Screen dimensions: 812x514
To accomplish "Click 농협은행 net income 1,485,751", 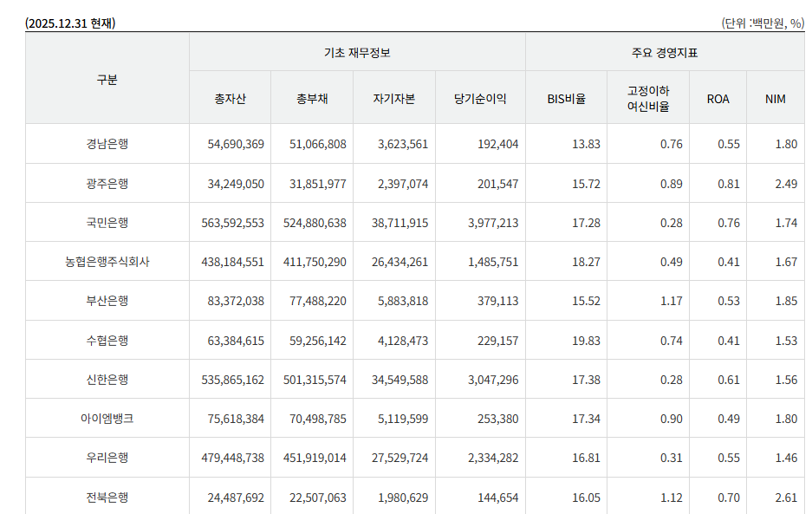I will pyautogui.click(x=493, y=262).
